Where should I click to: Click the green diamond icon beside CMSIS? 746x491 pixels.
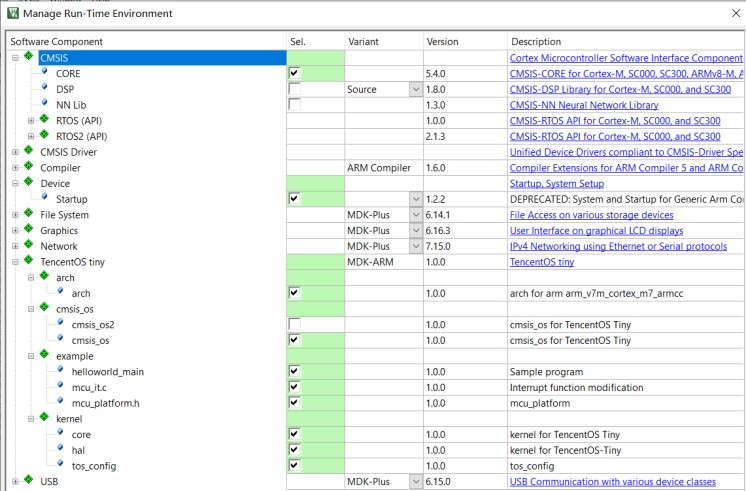coord(29,56)
